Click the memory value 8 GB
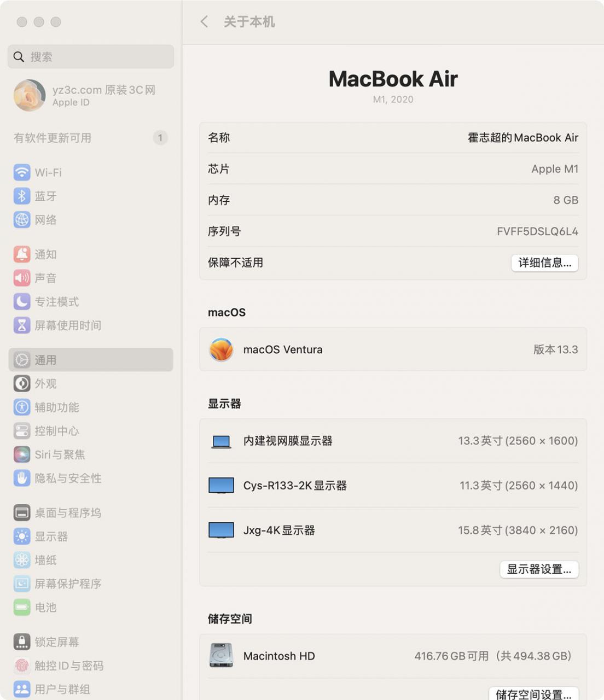 pyautogui.click(x=566, y=200)
